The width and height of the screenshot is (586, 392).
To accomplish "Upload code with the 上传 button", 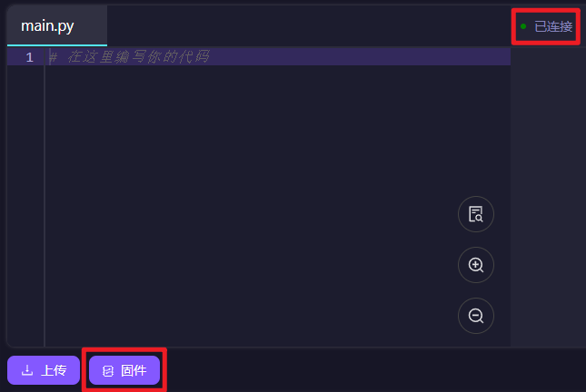I will coord(44,370).
